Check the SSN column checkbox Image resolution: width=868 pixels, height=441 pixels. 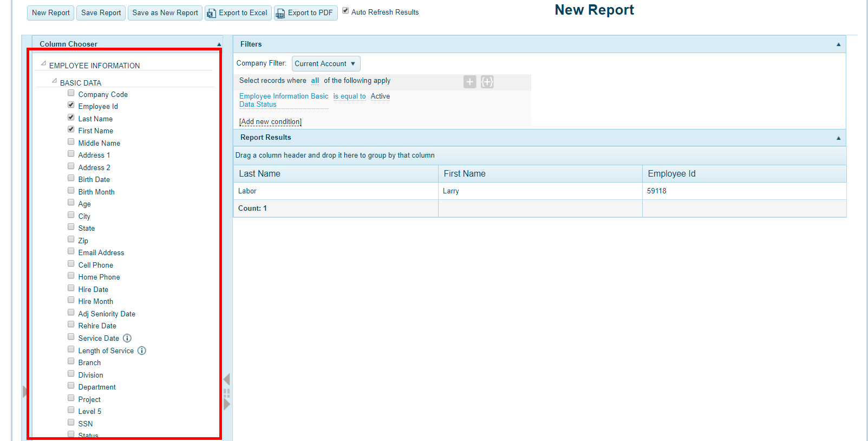(71, 423)
